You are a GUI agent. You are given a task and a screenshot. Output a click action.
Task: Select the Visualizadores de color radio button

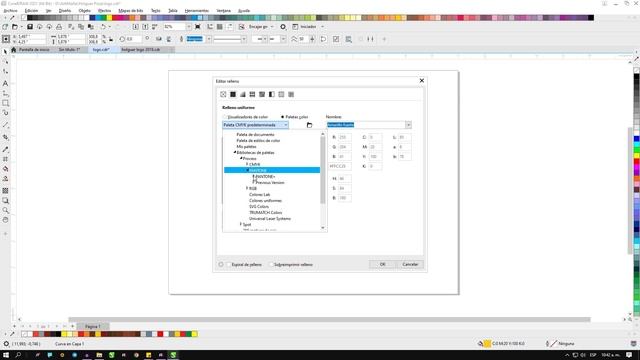[x=224, y=117]
